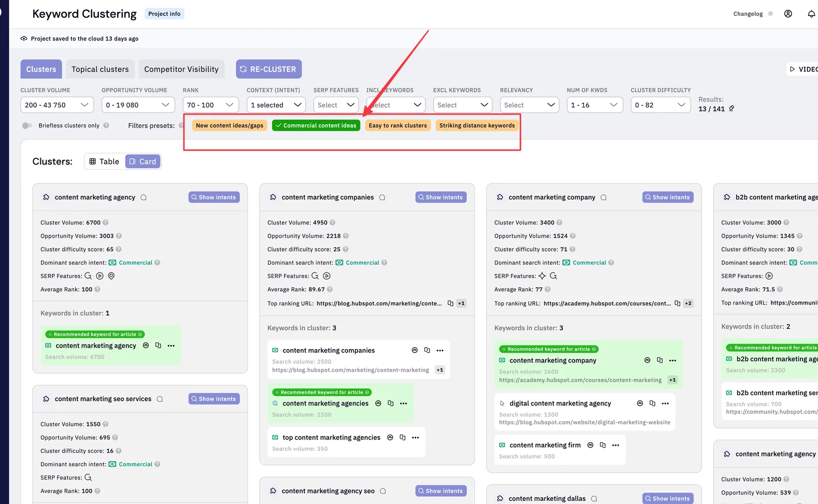The image size is (818, 504).
Task: Open the user account icon
Action: [788, 14]
